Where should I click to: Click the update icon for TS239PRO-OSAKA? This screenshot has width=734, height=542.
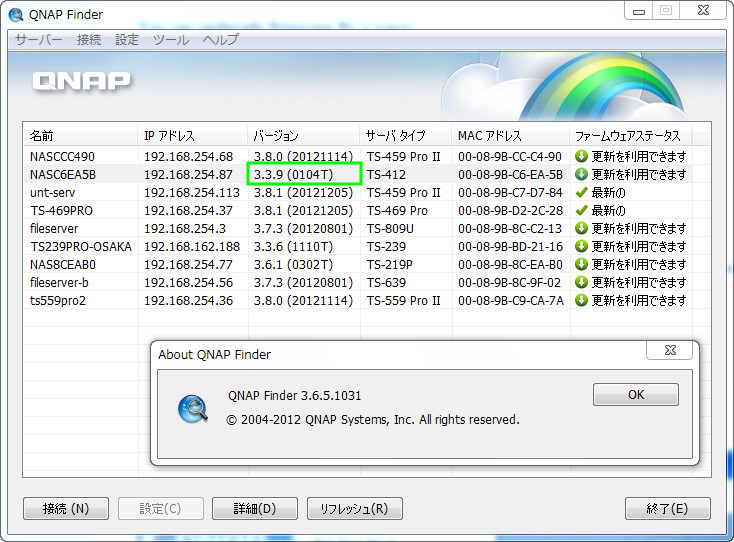(x=581, y=247)
